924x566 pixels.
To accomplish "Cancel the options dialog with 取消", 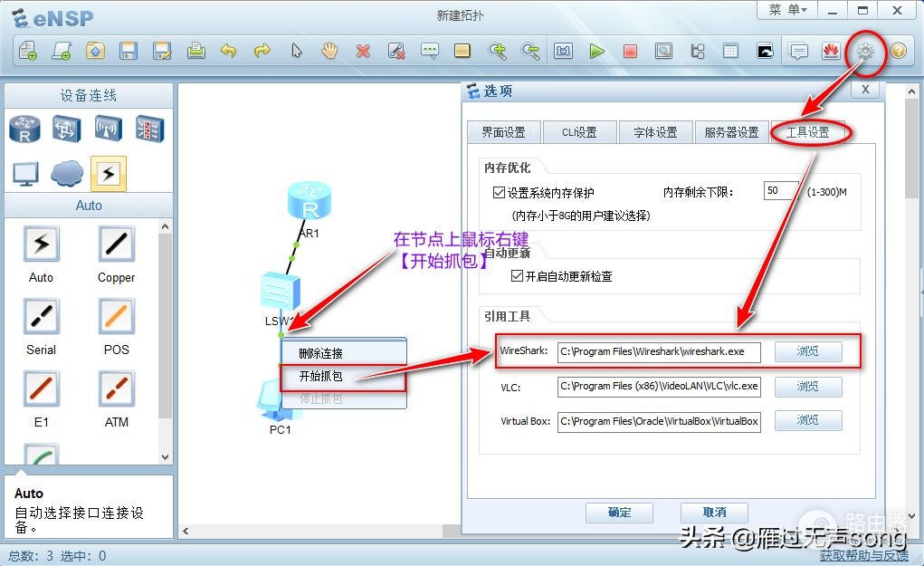I will point(714,513).
